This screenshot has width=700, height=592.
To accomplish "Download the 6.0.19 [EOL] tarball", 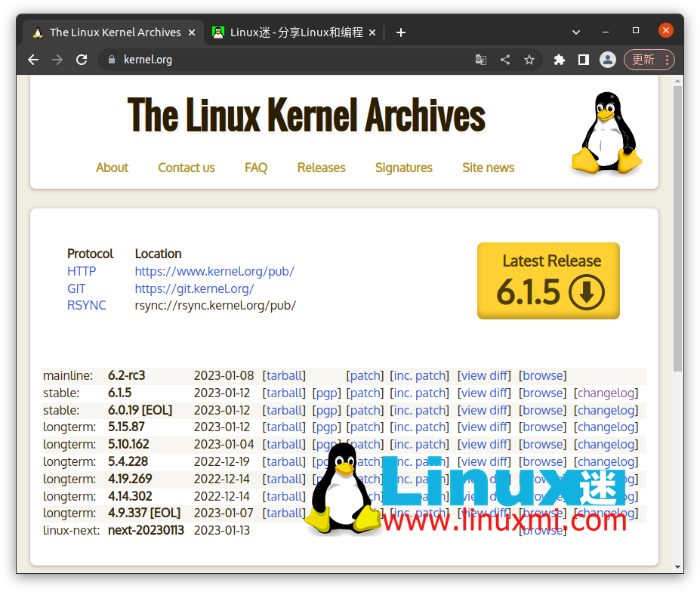I will click(284, 410).
